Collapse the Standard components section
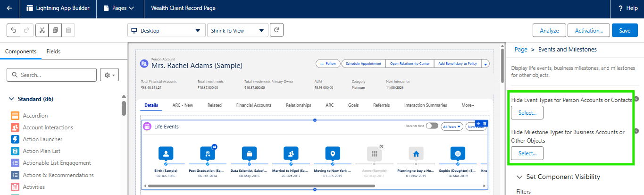Image resolution: width=644 pixels, height=195 pixels. 11,99
